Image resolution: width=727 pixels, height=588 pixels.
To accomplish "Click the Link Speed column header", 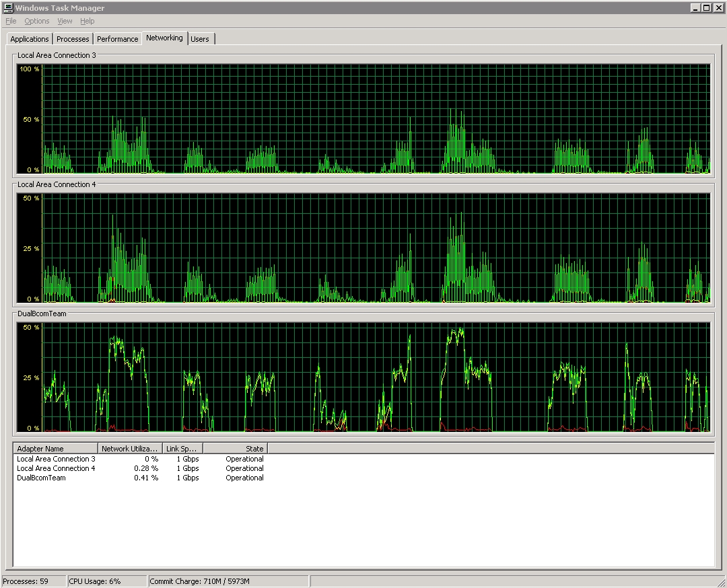I will point(181,448).
